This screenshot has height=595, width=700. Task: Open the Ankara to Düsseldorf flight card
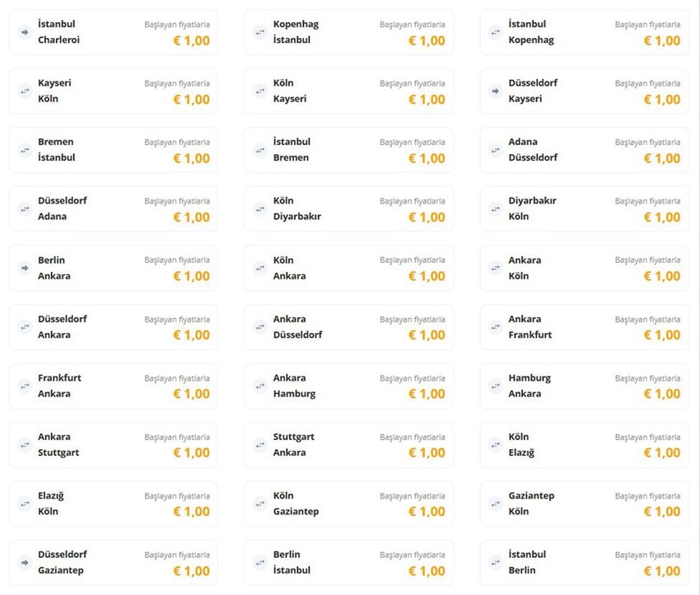pyautogui.click(x=348, y=327)
